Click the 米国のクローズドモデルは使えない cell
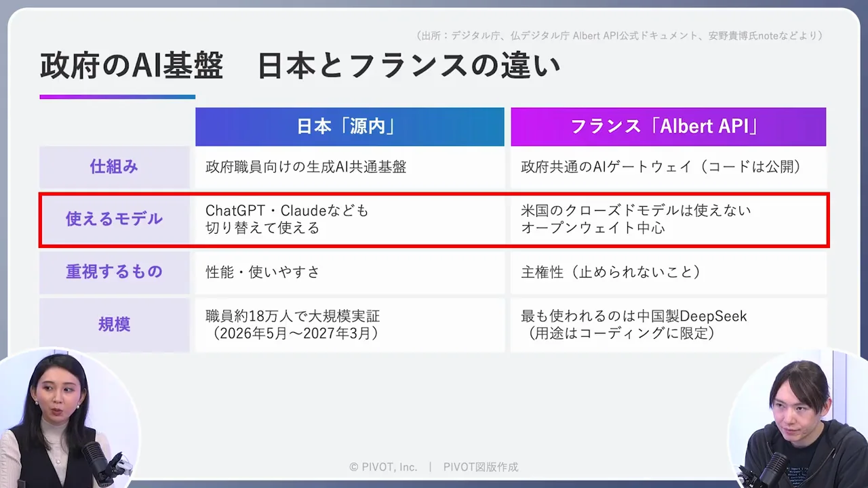Screen dimensions: 868x488 (668, 219)
